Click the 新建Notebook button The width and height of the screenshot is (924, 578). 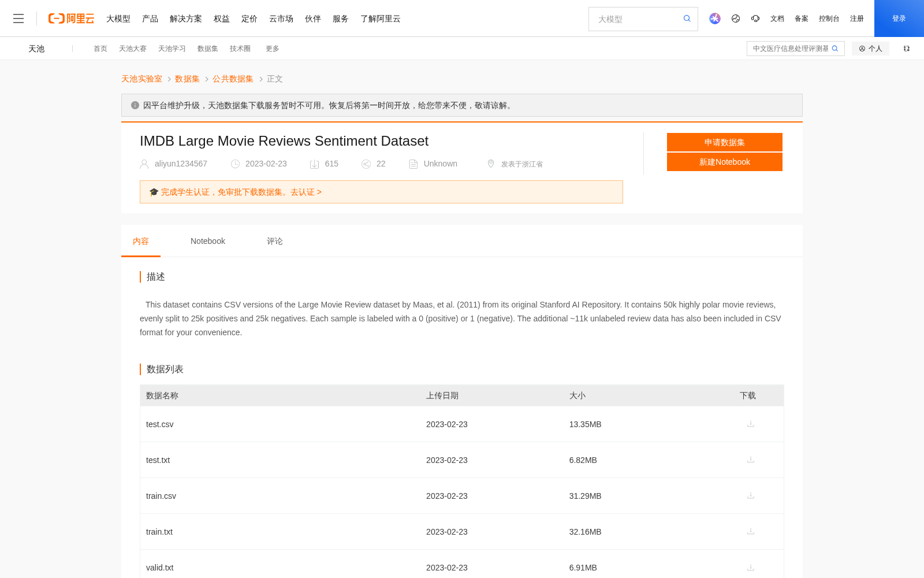(725, 162)
